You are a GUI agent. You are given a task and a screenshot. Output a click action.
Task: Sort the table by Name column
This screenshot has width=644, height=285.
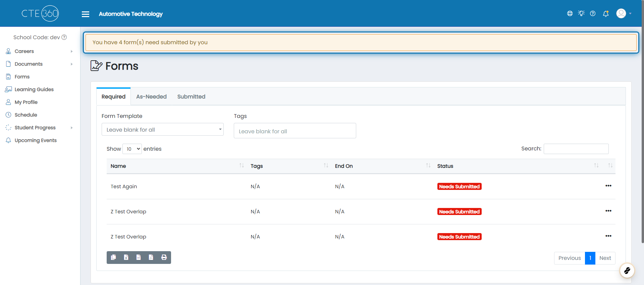(x=177, y=166)
